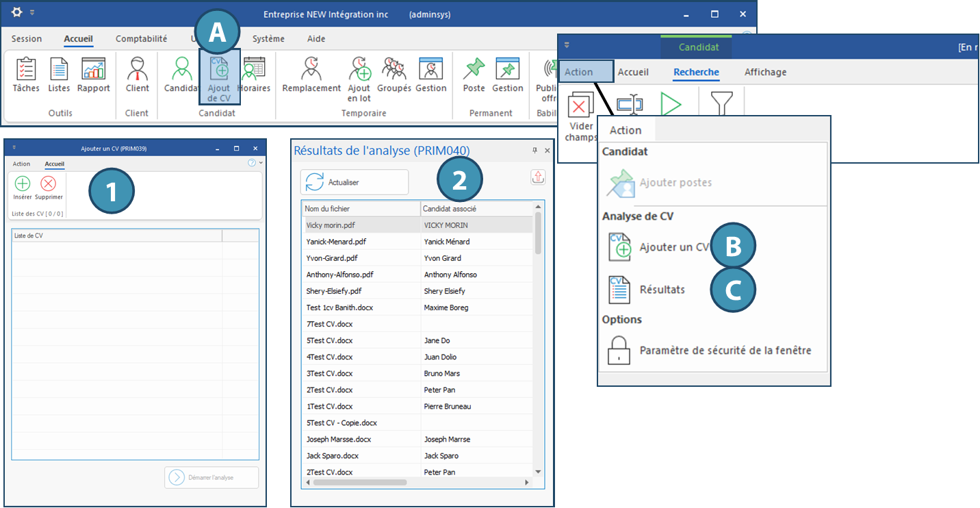Switch to the Recherche tab
Image resolution: width=980 pixels, height=508 pixels.
coord(696,72)
